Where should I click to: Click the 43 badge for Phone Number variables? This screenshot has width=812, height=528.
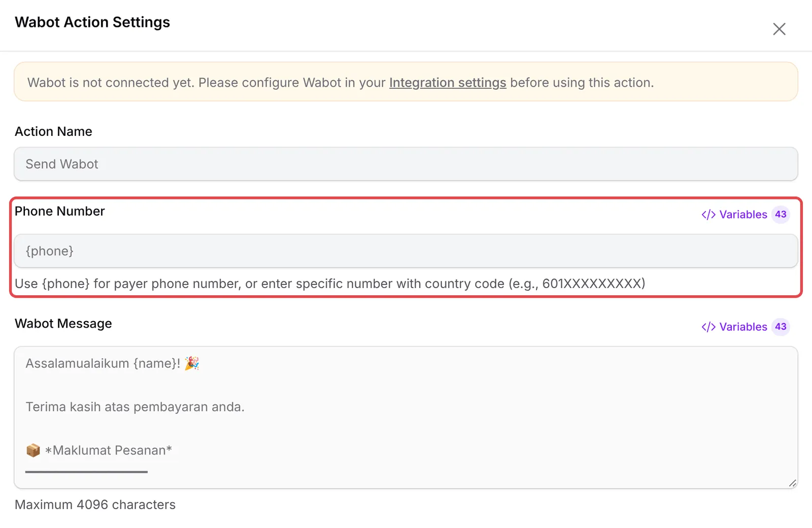pos(781,215)
